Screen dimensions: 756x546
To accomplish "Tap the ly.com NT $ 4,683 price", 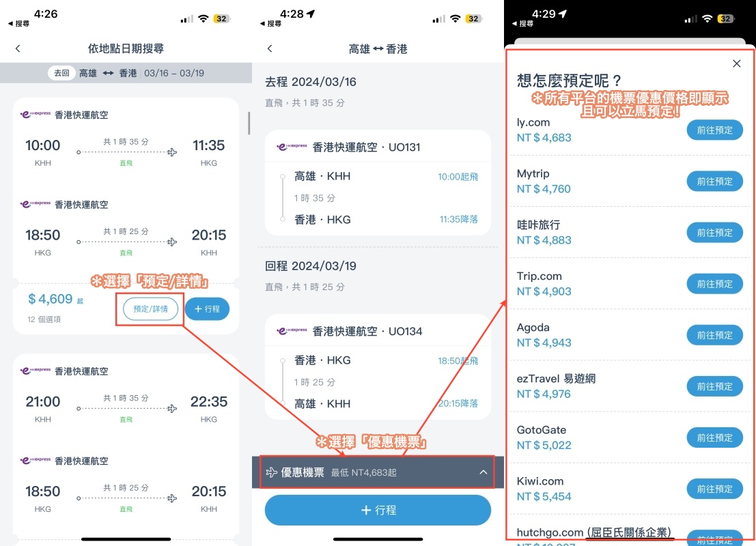I will (x=544, y=138).
